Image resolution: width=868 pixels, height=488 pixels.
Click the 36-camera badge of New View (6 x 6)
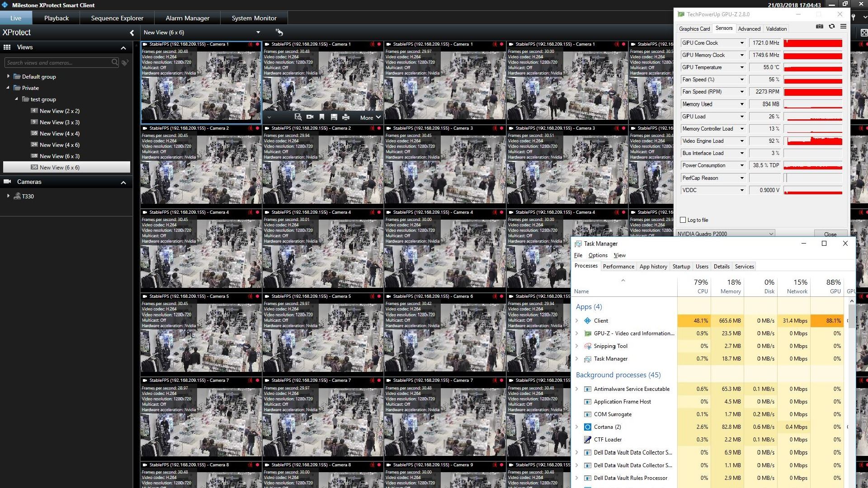(x=34, y=167)
